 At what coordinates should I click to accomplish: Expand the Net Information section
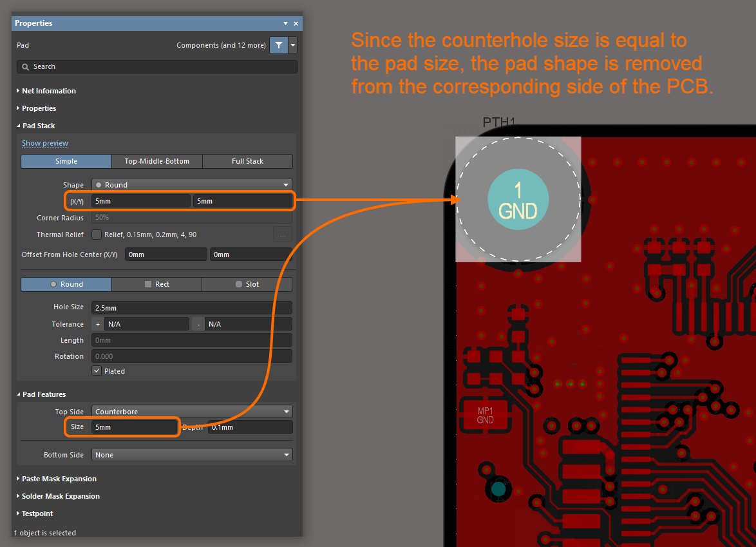coord(48,91)
